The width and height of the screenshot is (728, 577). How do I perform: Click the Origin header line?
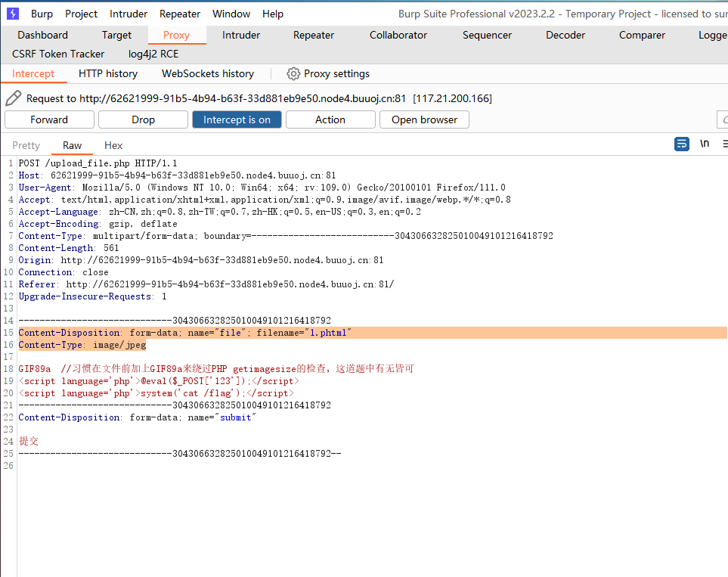tap(201, 259)
